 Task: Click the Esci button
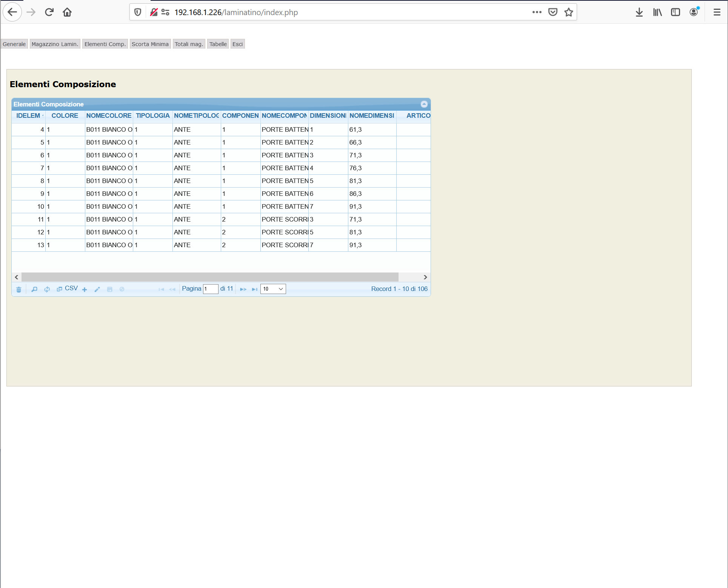point(237,44)
